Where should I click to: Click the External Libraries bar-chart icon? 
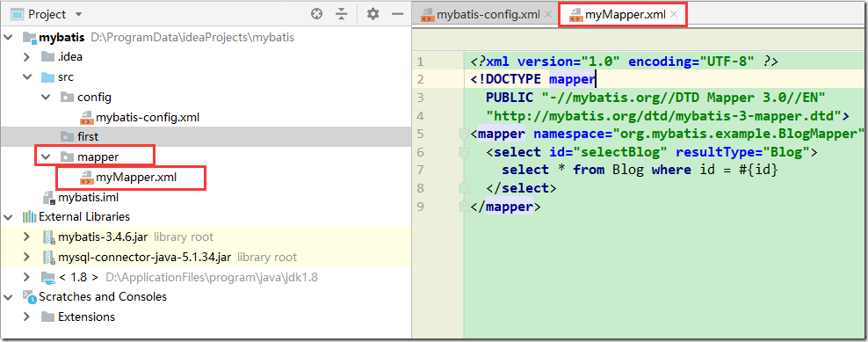tap(29, 217)
